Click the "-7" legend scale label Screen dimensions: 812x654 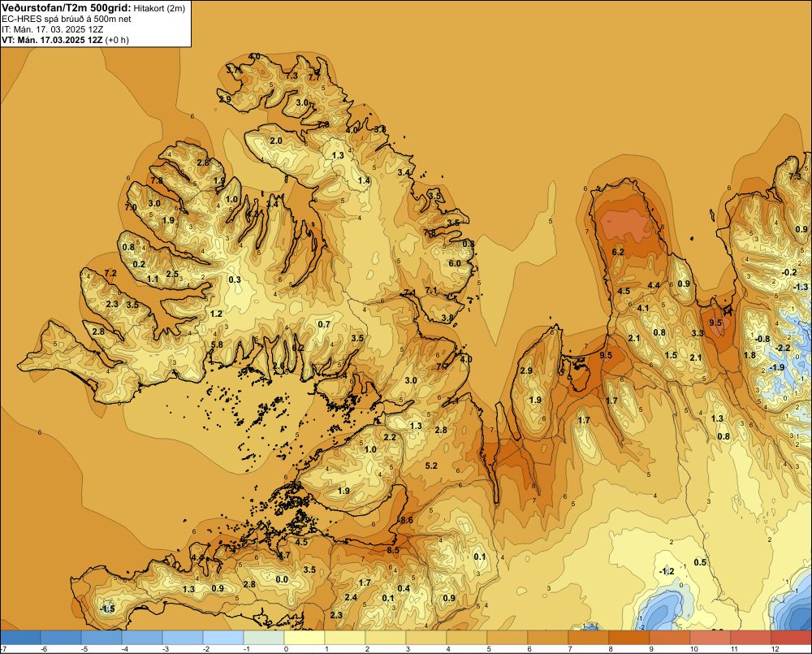[x=3, y=649]
